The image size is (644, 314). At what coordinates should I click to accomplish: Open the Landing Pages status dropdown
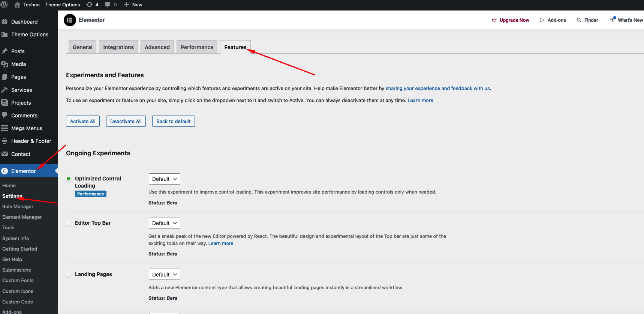(x=164, y=275)
